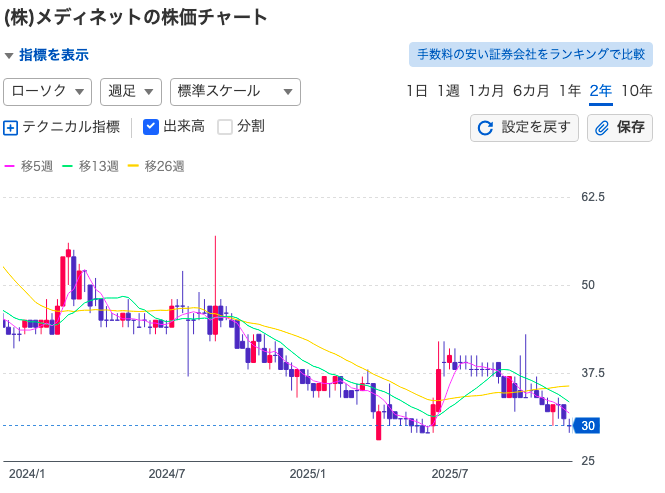Click the 移5週 purple legend line
The image size is (665, 493).
[11, 166]
